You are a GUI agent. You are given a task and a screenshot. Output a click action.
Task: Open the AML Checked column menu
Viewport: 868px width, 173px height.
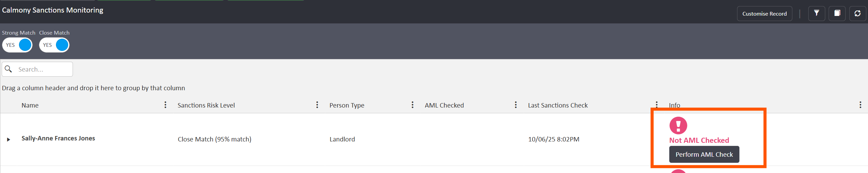click(516, 105)
